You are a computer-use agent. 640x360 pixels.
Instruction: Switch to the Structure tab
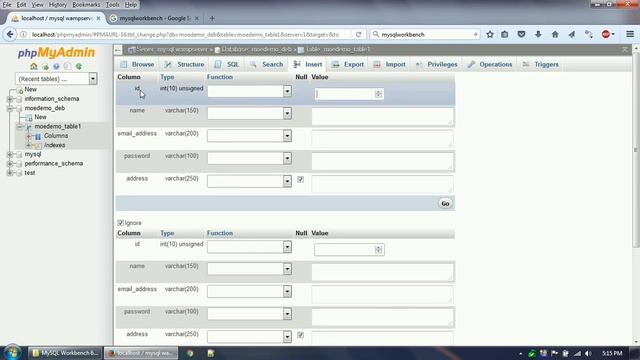pos(184,64)
